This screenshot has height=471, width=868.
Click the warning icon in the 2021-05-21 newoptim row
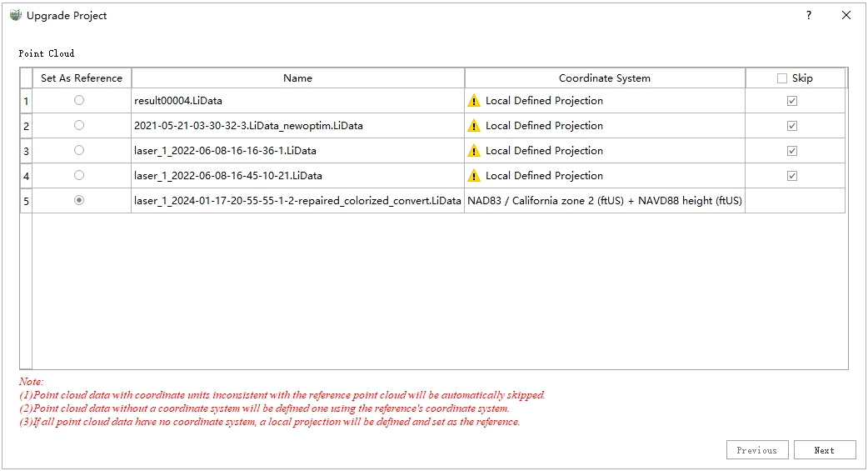click(474, 126)
